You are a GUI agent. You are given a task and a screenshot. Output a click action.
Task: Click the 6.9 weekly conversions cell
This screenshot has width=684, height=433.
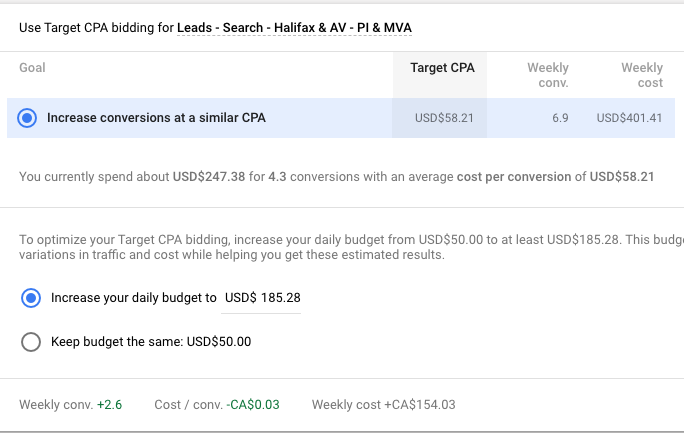click(560, 118)
